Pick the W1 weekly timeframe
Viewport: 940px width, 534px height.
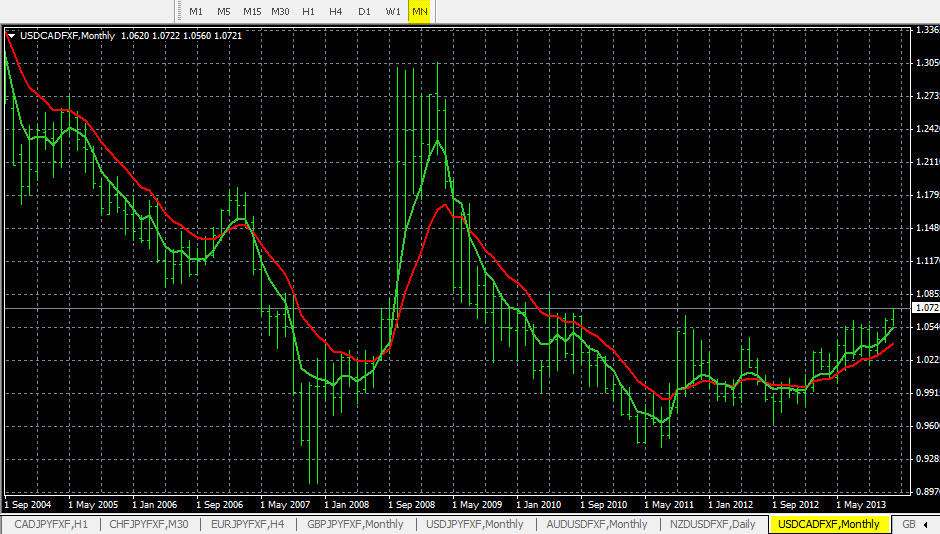click(x=393, y=11)
